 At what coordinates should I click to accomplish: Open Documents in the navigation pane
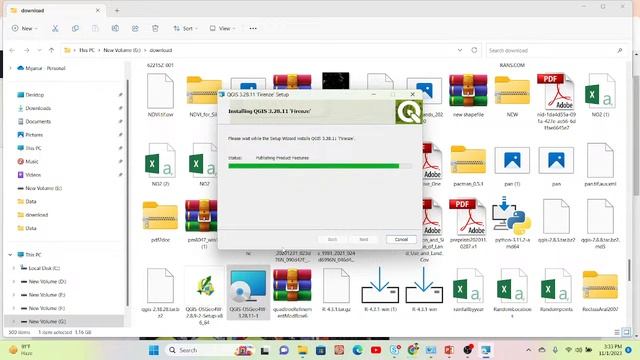pyautogui.click(x=38, y=122)
